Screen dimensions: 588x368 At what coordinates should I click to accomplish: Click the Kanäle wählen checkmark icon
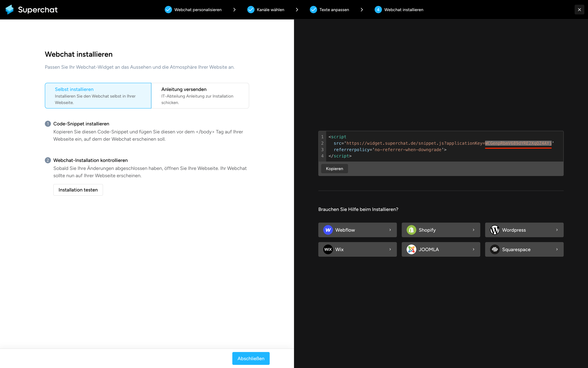[x=251, y=10]
